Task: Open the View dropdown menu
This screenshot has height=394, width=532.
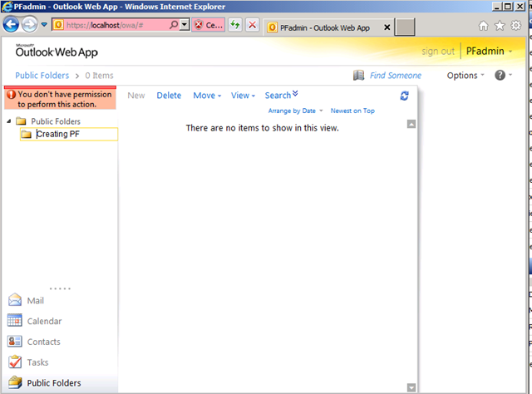Action: (243, 96)
